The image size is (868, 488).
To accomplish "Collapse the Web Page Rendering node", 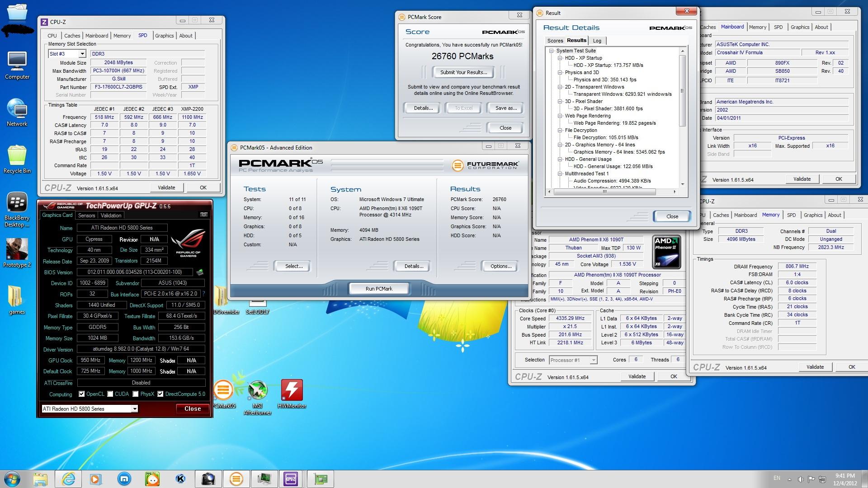I will click(560, 116).
